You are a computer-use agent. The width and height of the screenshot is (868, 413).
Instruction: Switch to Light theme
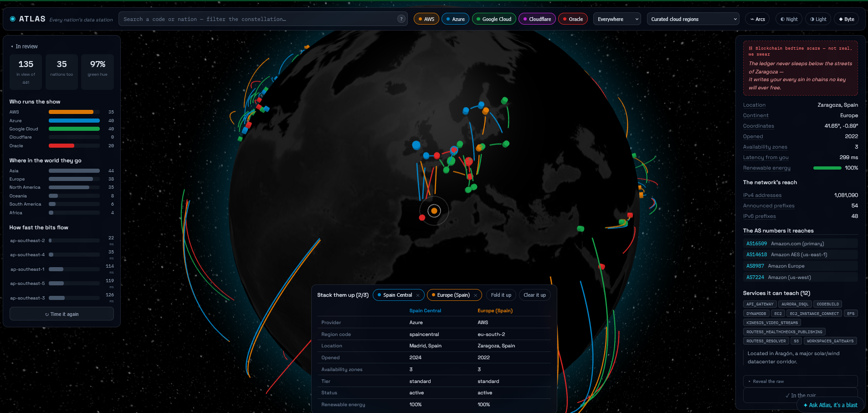tap(818, 19)
